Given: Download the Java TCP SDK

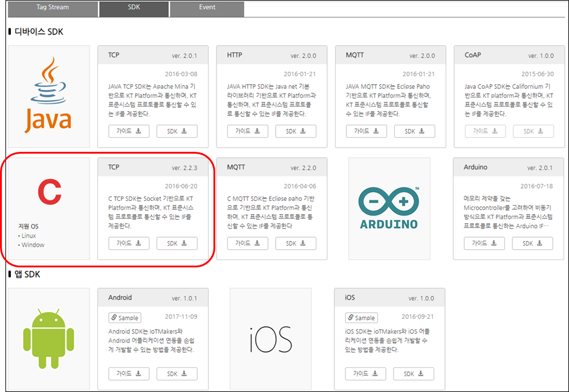Looking at the screenshot, I should click(x=177, y=131).
